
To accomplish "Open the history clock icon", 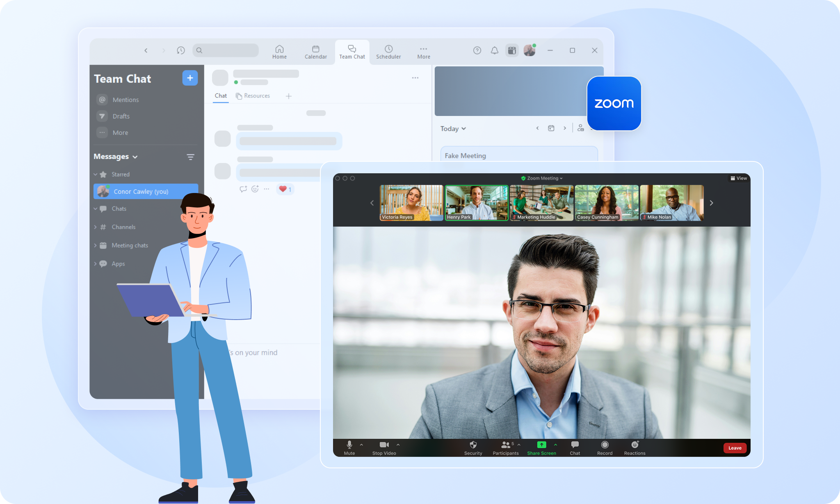I will 181,50.
